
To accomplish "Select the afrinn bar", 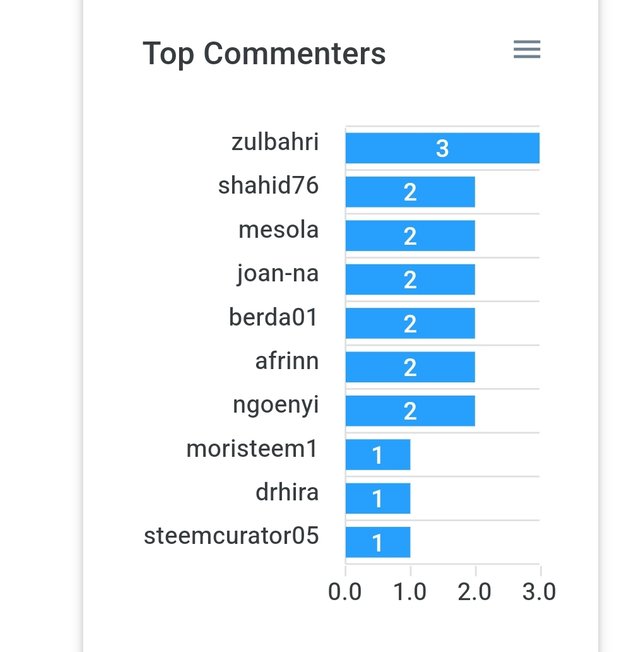I will tap(410, 367).
